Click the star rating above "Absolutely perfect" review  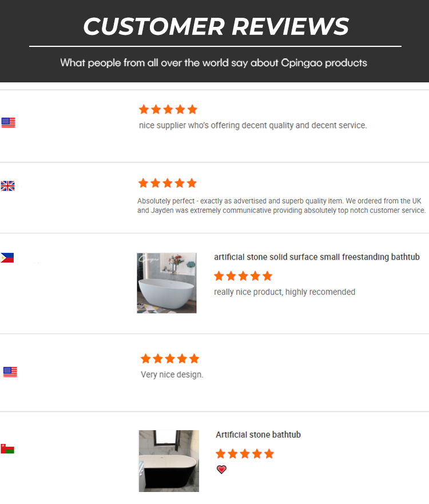[167, 183]
